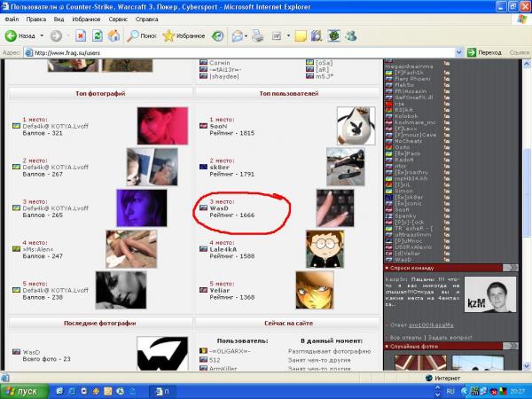
Task: Click page scrollbar down arrow
Action: point(527,366)
